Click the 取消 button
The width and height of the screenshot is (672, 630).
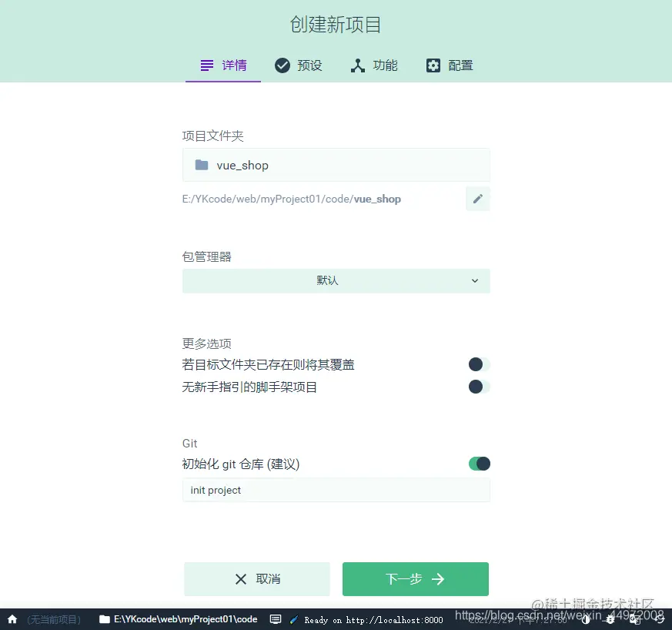click(256, 579)
